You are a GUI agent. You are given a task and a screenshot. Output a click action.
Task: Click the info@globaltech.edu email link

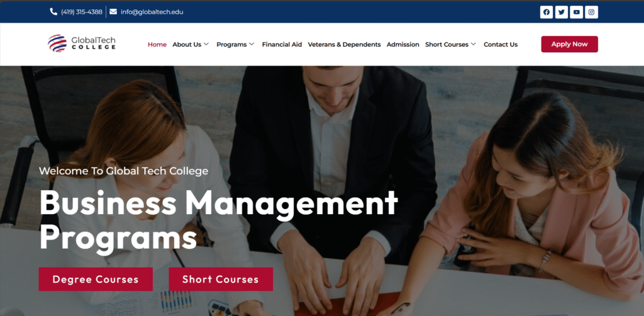coord(152,12)
